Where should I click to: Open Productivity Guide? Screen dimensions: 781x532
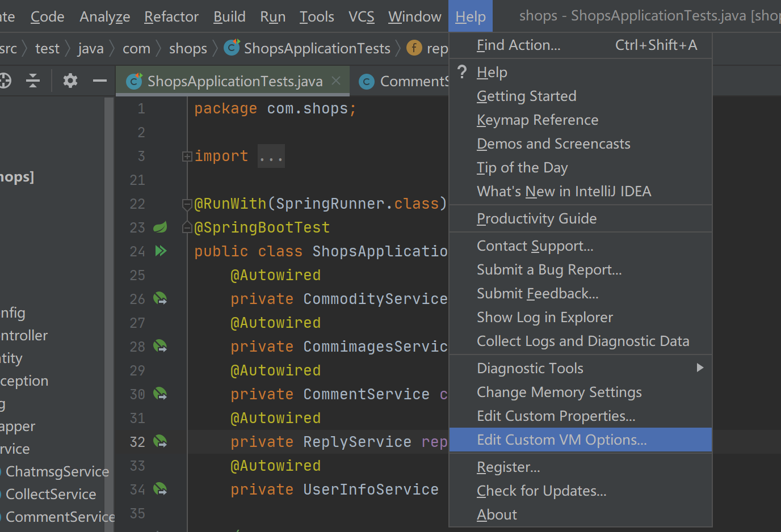coord(581,218)
